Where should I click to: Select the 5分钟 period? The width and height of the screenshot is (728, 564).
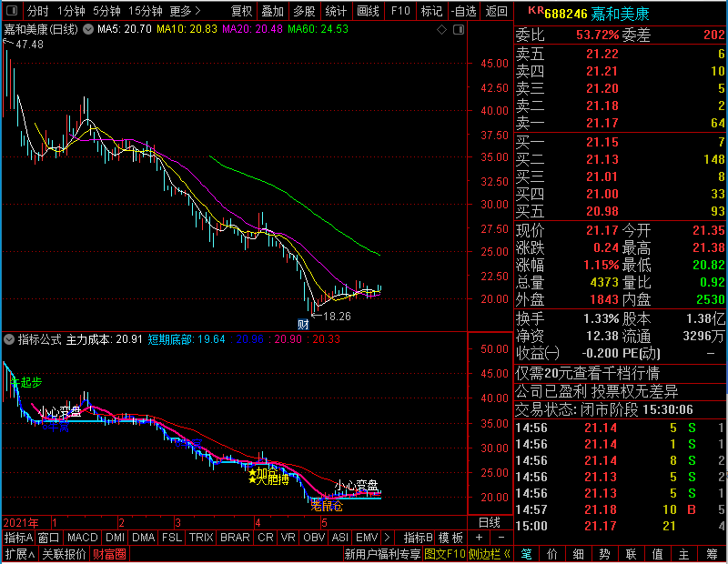106,11
